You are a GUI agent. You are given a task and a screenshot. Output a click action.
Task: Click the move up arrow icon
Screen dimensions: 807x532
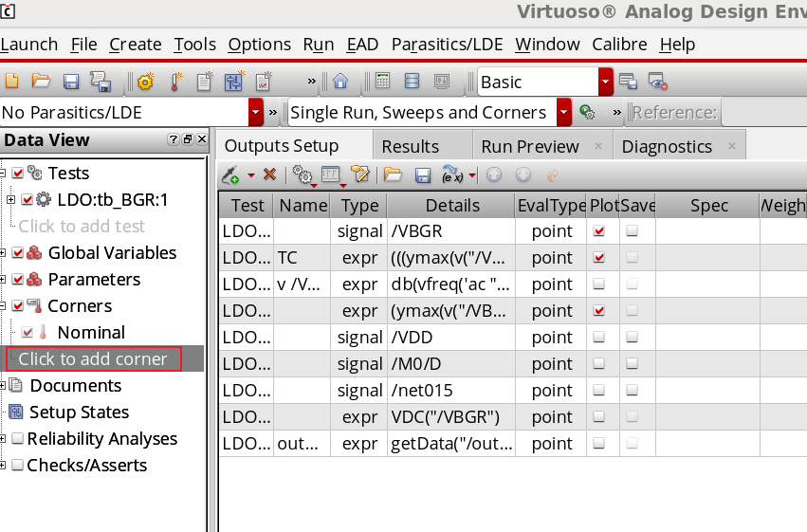tap(493, 174)
